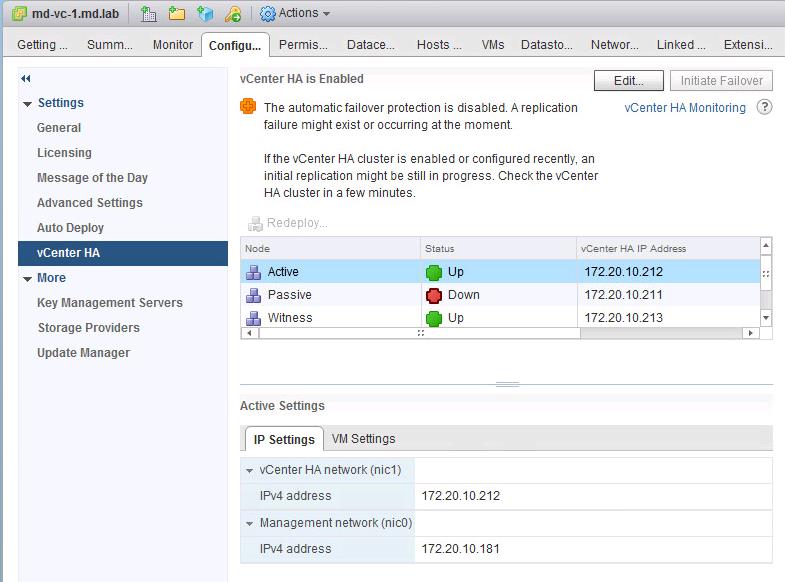Click the assign license toolbar icon
This screenshot has height=582, width=785.
[233, 14]
